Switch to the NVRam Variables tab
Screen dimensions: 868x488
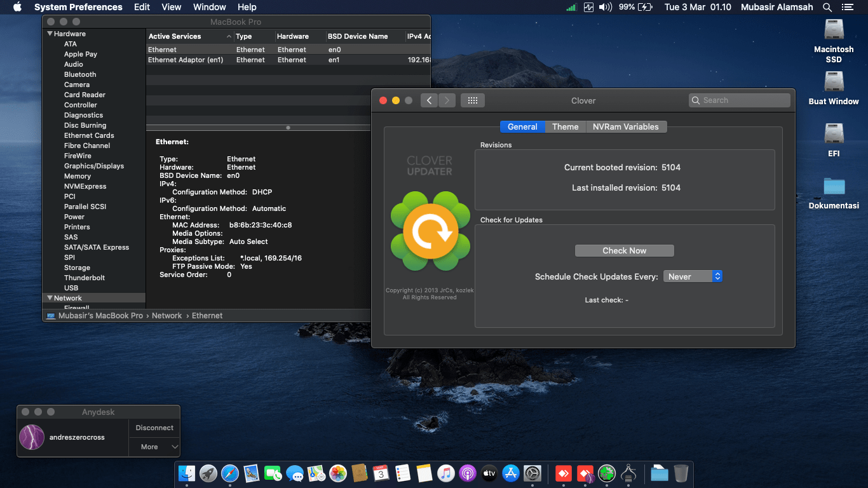point(625,126)
